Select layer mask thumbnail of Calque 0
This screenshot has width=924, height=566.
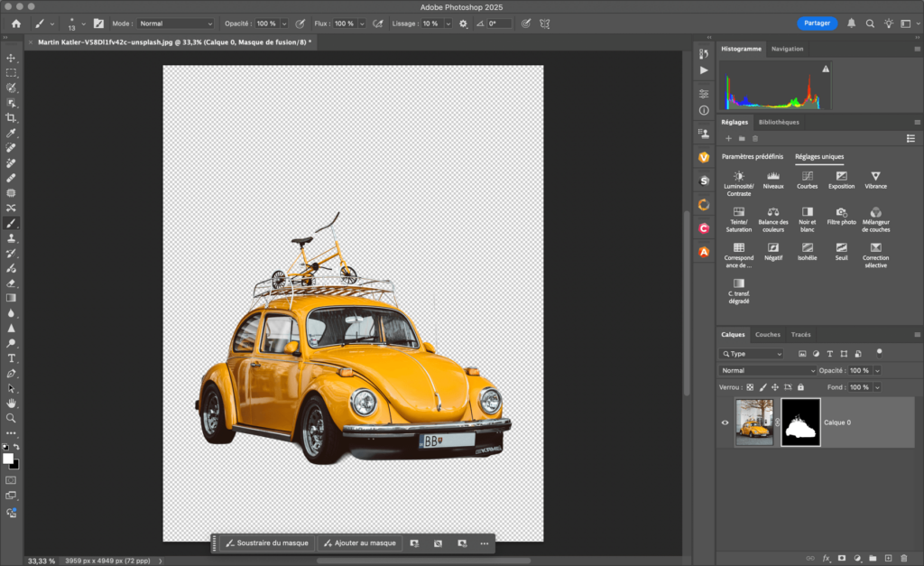[800, 422]
